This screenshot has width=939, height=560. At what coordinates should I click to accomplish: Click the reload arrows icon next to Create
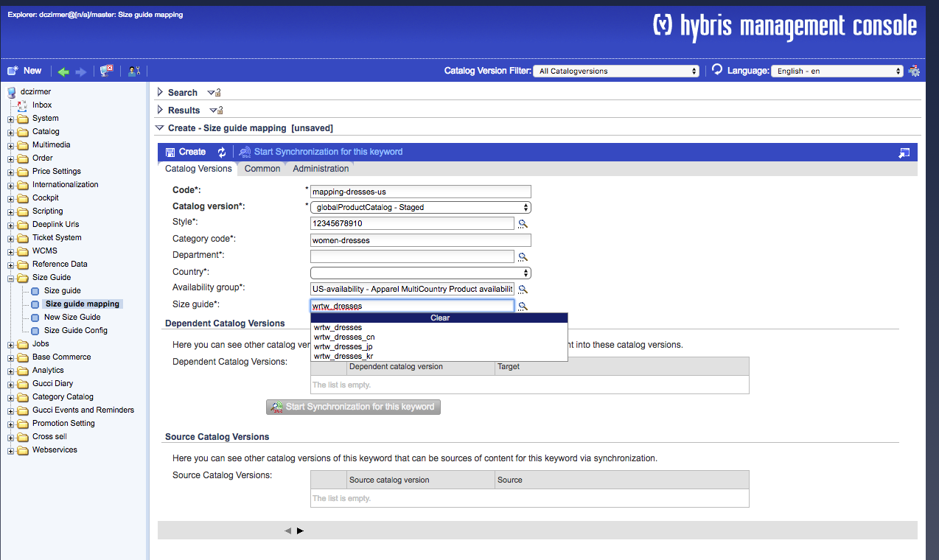click(222, 152)
